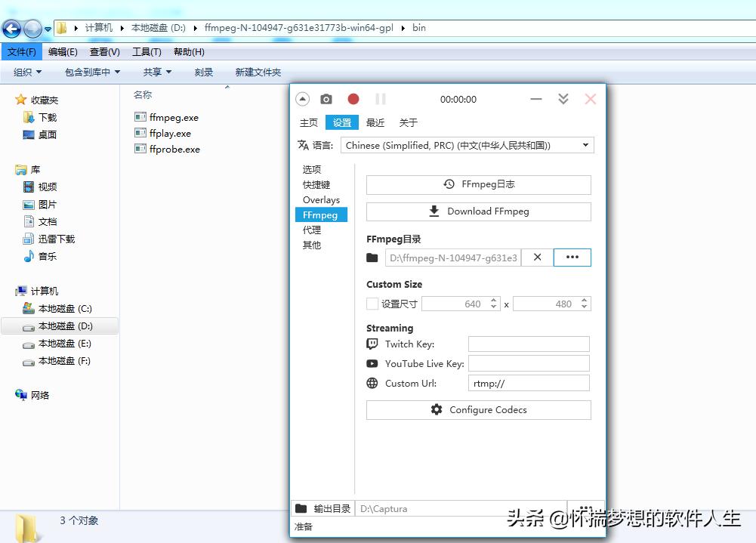Clear the FFmpeg directory with X button
Screen dimensions: 756x543
point(537,258)
